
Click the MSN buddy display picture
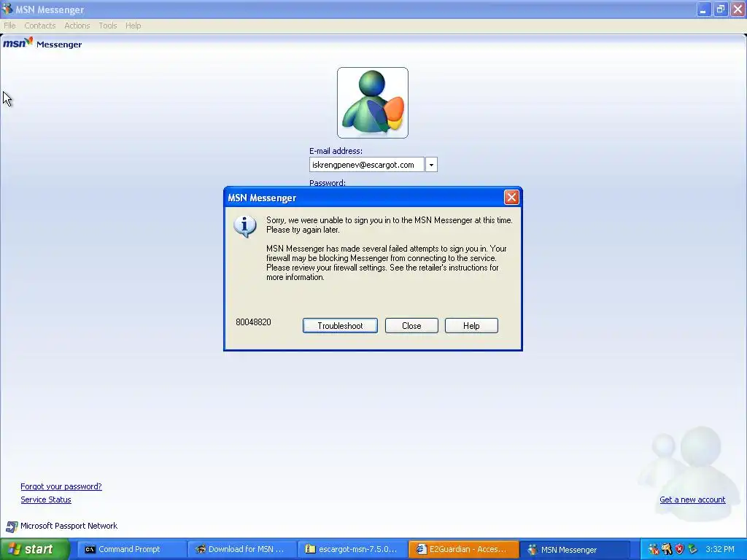tap(373, 103)
